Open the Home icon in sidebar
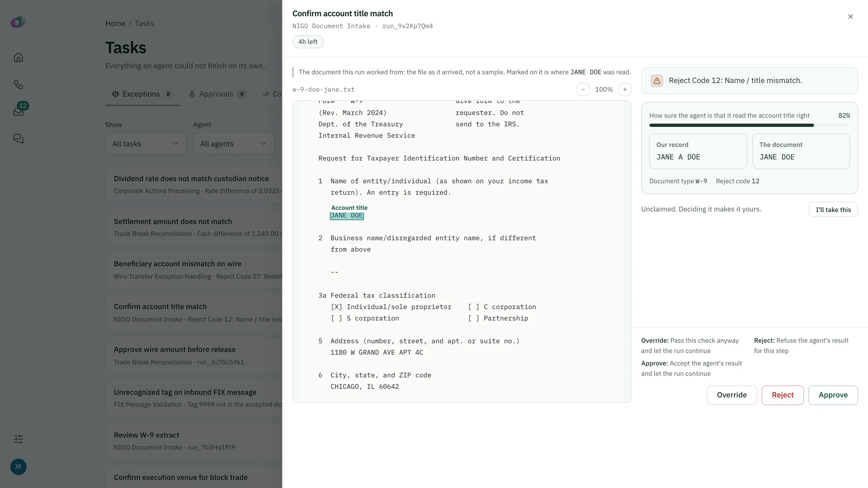868x488 pixels. (x=18, y=57)
